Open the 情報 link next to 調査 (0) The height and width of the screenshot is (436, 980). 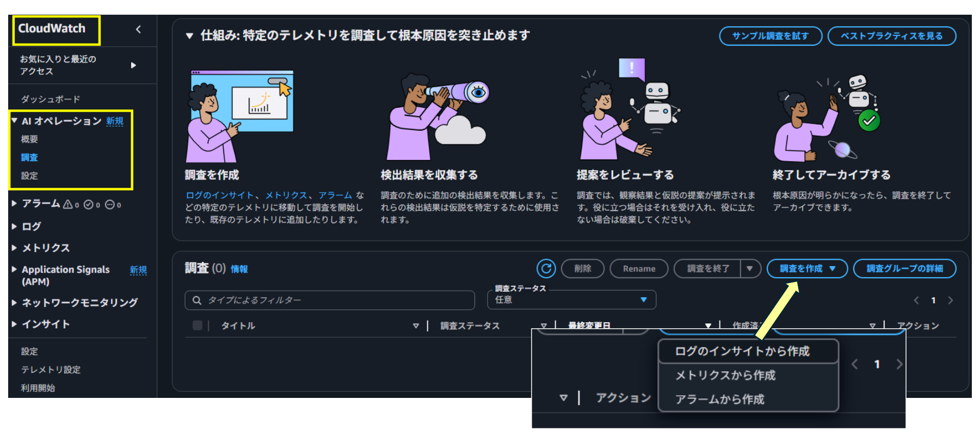(239, 269)
